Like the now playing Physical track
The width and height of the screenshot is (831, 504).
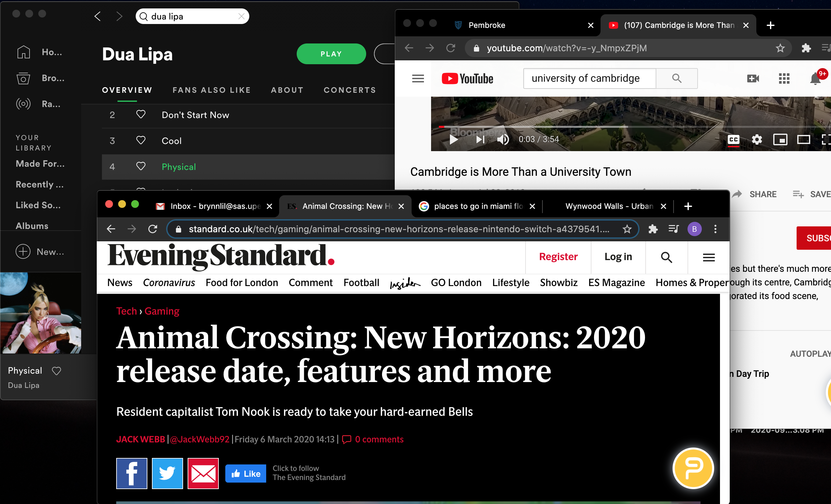(57, 371)
